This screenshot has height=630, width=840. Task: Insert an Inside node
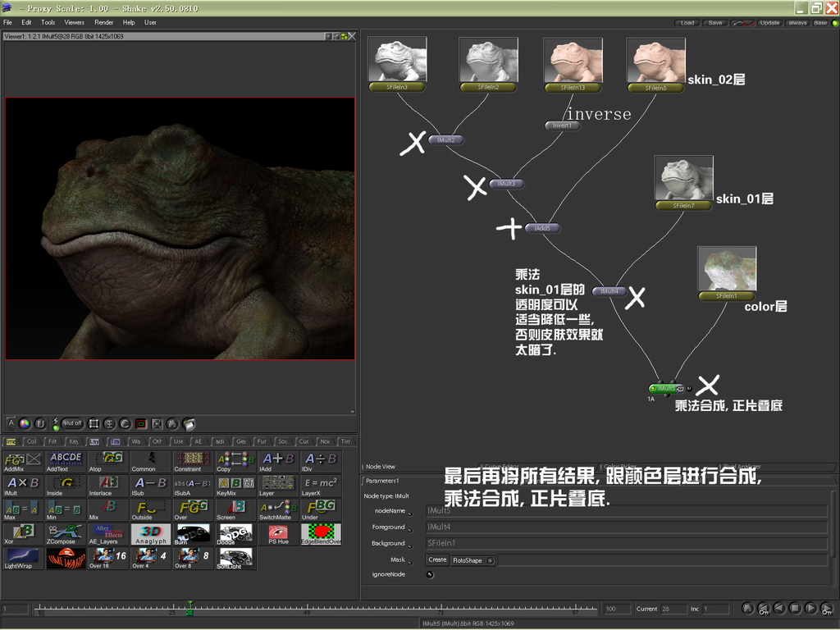tap(66, 486)
